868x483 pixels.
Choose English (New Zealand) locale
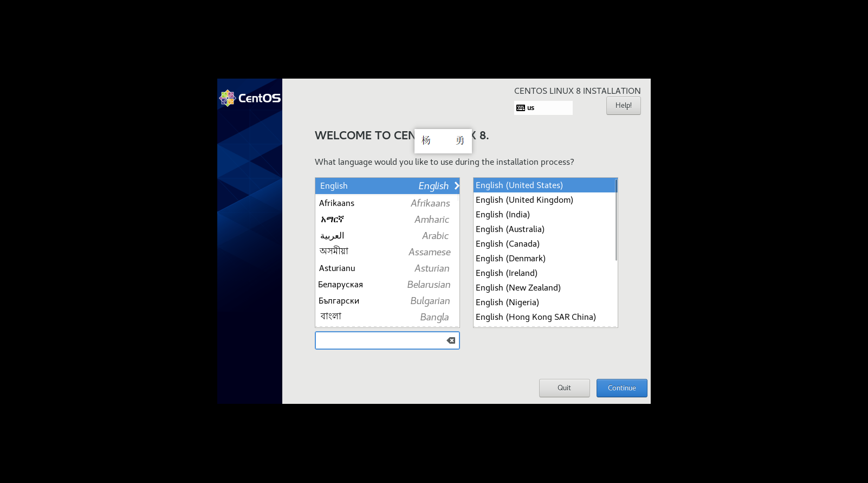[x=545, y=288]
